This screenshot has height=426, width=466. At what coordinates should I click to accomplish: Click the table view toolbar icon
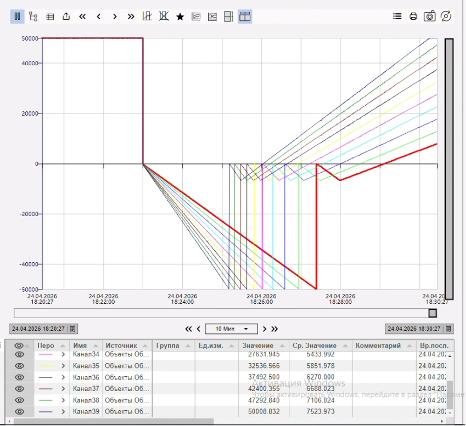[x=50, y=16]
